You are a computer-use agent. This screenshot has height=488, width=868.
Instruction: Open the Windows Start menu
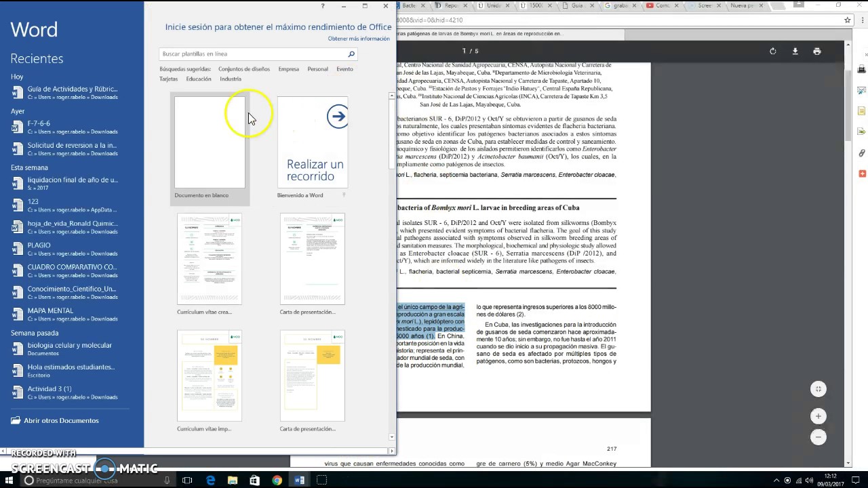tap(8, 480)
